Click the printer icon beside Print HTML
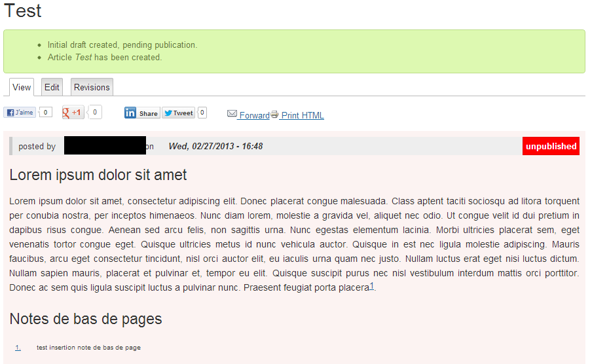 (274, 115)
